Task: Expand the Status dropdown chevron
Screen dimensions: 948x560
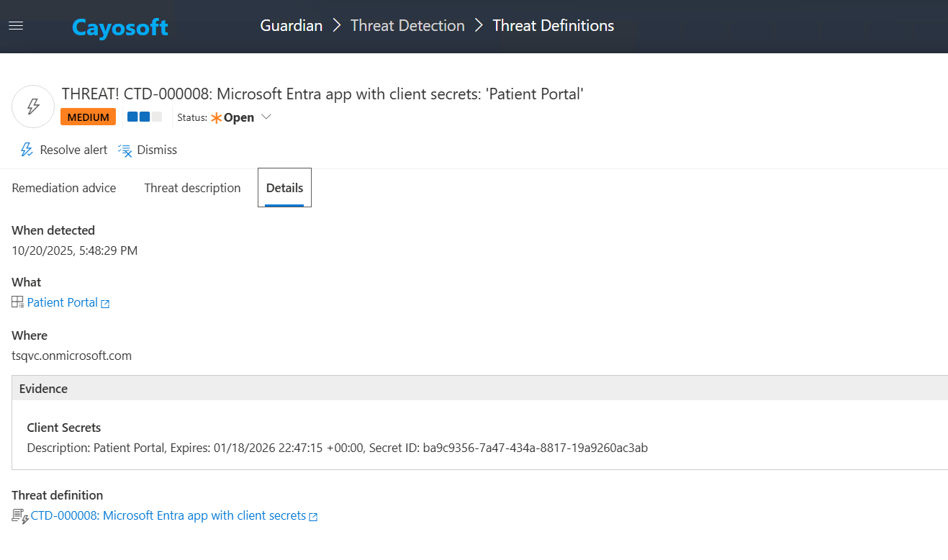Action: point(266,117)
